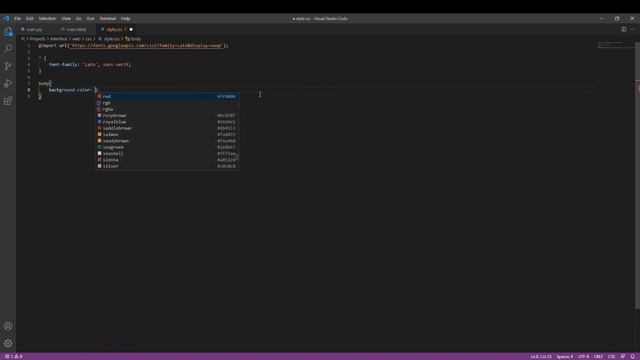
Task: Click the Spaces indentation setting
Action: (x=564, y=356)
